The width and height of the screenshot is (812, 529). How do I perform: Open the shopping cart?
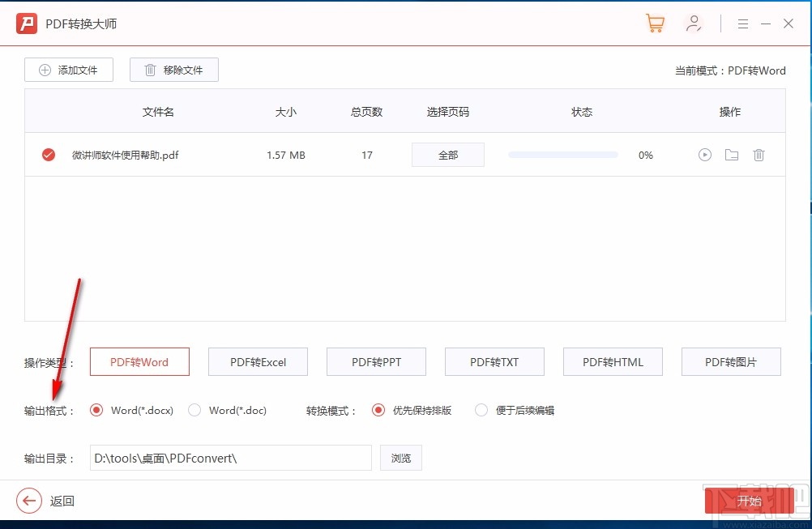[655, 23]
